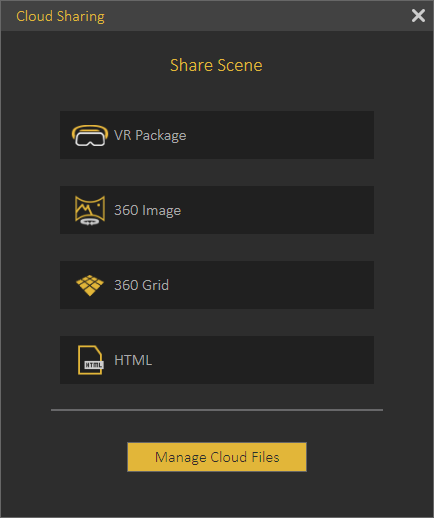Open Manage Cloud Files

[217, 457]
